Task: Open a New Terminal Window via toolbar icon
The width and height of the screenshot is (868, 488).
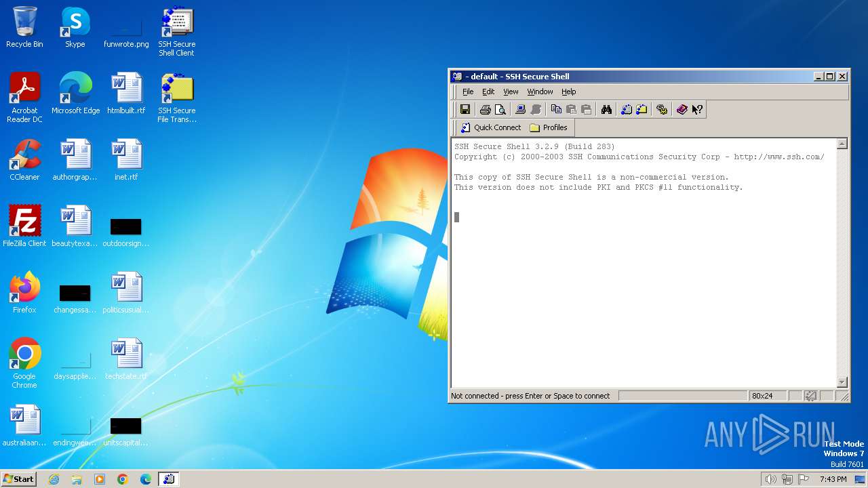Action: coord(627,110)
